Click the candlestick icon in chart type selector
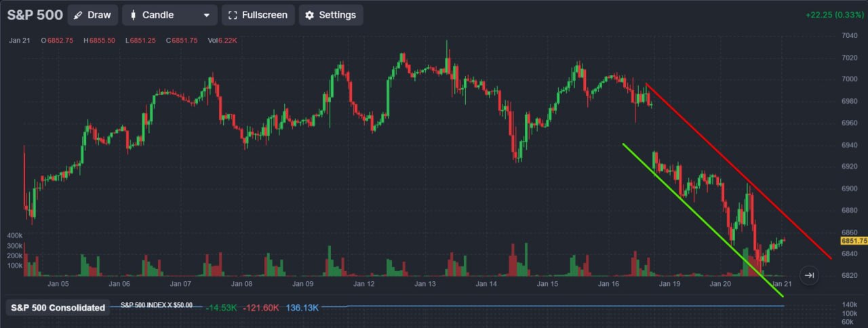The image size is (868, 328). pos(133,15)
